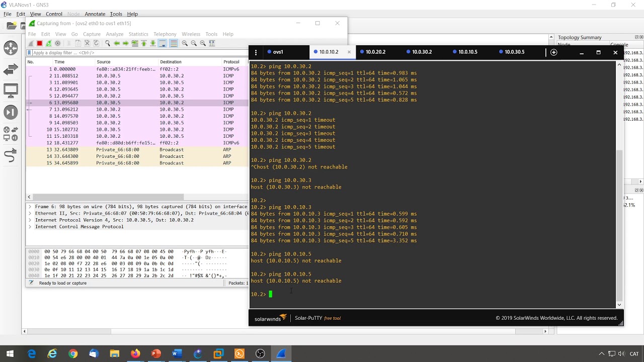Open Go to specified packet
This screenshot has width=644, height=362.
click(135, 43)
